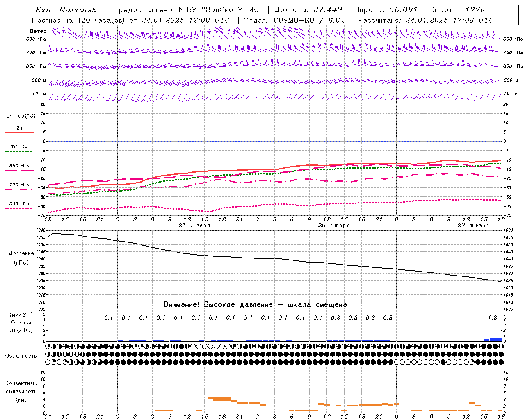Click the Kem_Mariinsk station title

pyautogui.click(x=66, y=10)
